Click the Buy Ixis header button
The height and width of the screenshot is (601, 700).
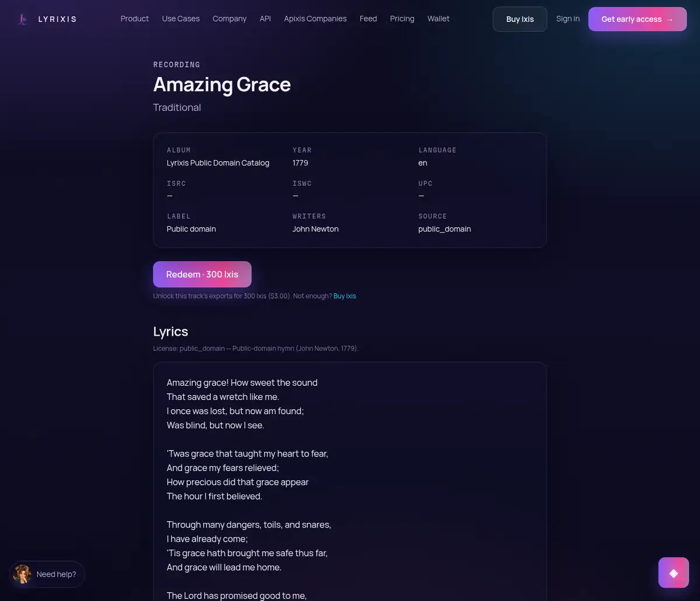[520, 19]
